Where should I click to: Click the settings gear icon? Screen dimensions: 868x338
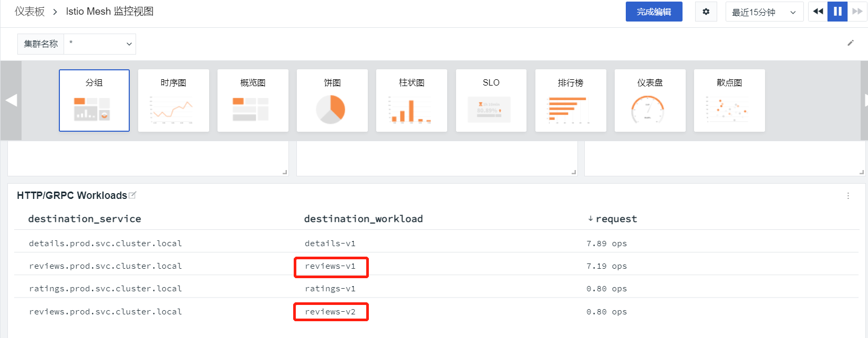coord(706,12)
